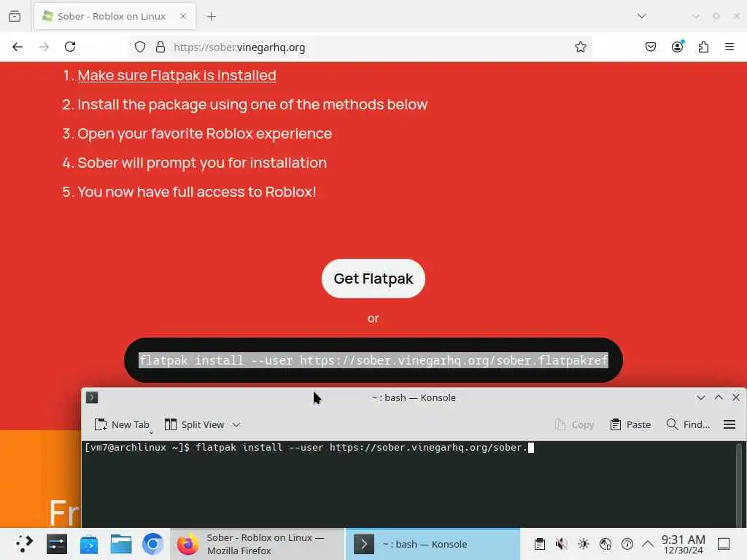List all tabs with the chevron

tap(642, 16)
